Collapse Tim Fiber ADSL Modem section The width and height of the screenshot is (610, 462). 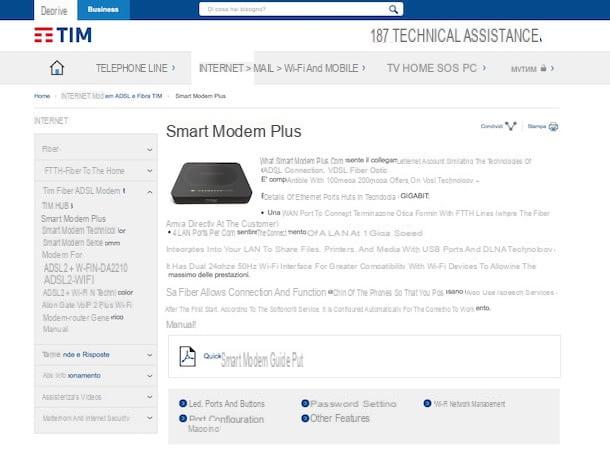click(x=149, y=192)
